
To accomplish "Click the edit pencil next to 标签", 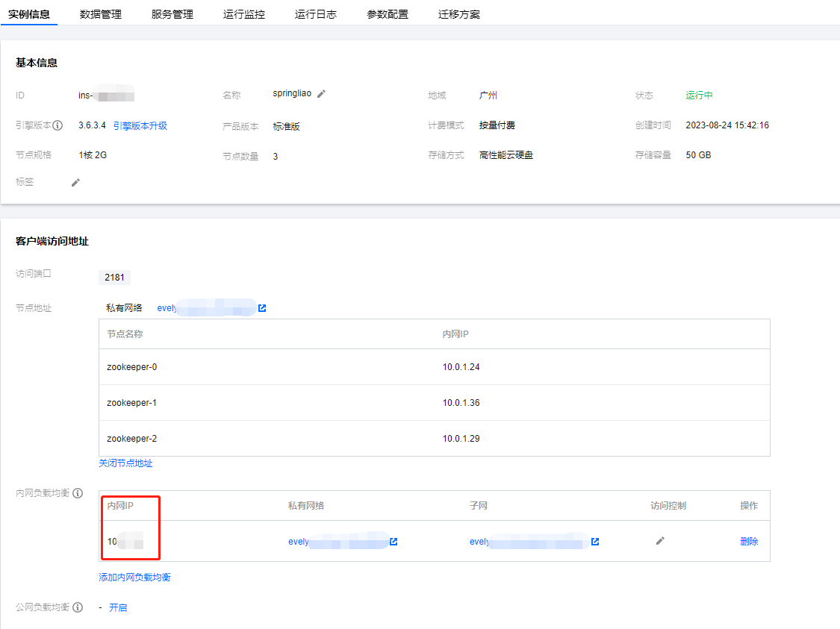I will click(x=75, y=182).
